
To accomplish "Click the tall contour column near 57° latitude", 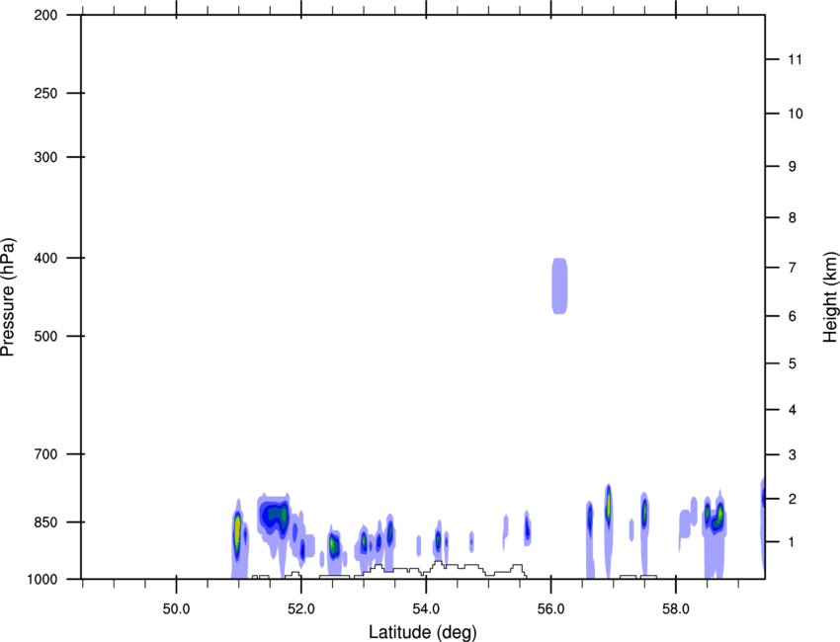I will pos(608,530).
